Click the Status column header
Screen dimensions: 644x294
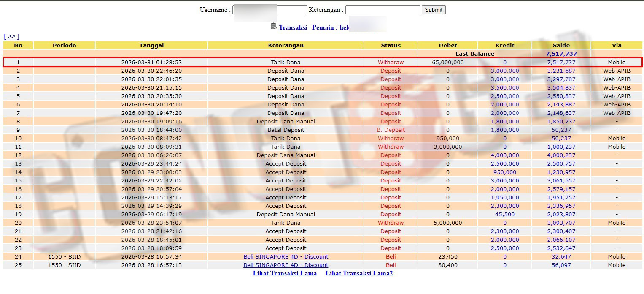pyautogui.click(x=391, y=45)
